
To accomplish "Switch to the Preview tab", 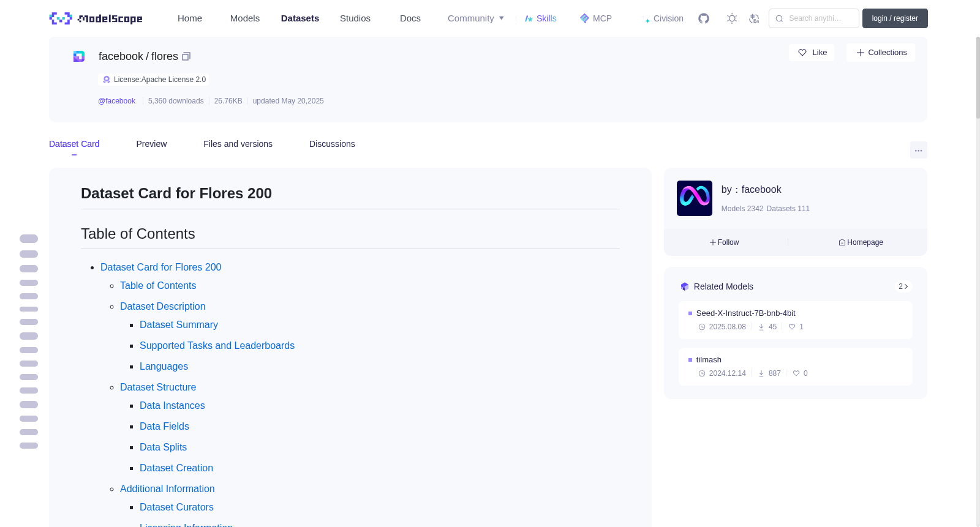I will [151, 144].
